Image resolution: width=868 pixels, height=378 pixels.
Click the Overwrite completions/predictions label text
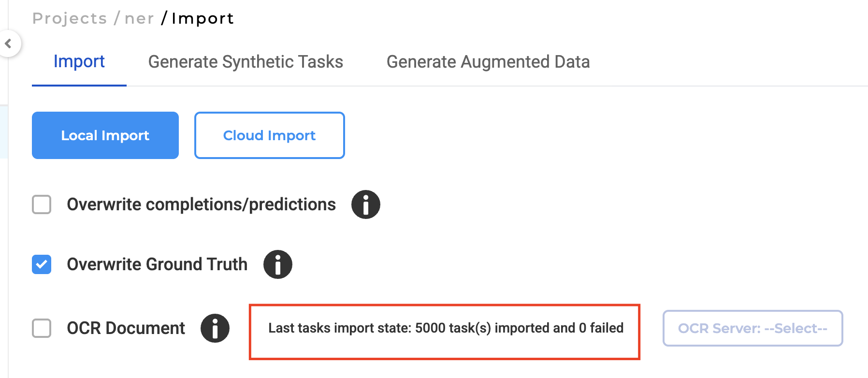point(201,204)
